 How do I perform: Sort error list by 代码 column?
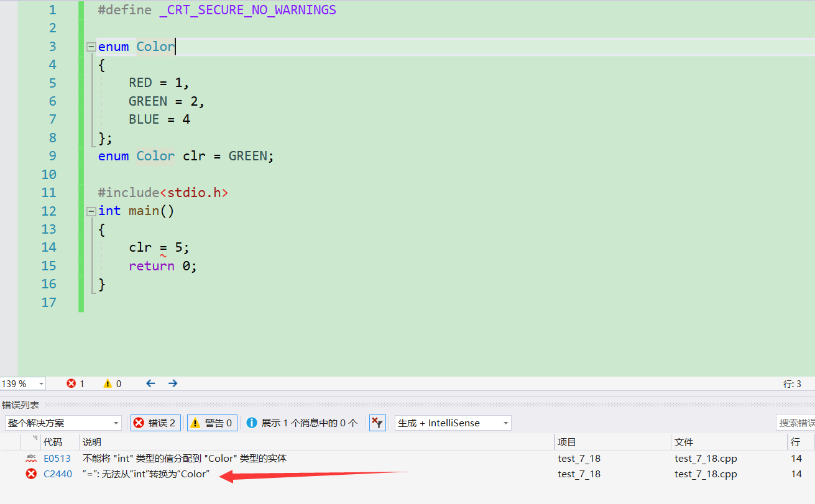click(x=60, y=442)
